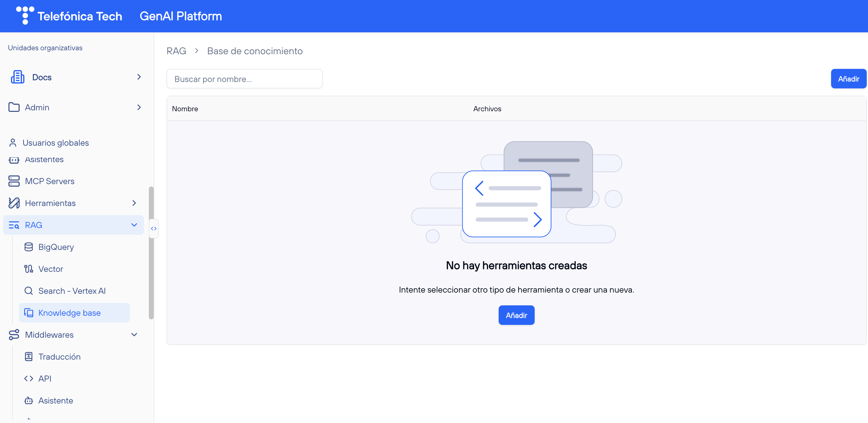Open the Knowledge base menu item
This screenshot has width=868, height=423.
(x=70, y=313)
